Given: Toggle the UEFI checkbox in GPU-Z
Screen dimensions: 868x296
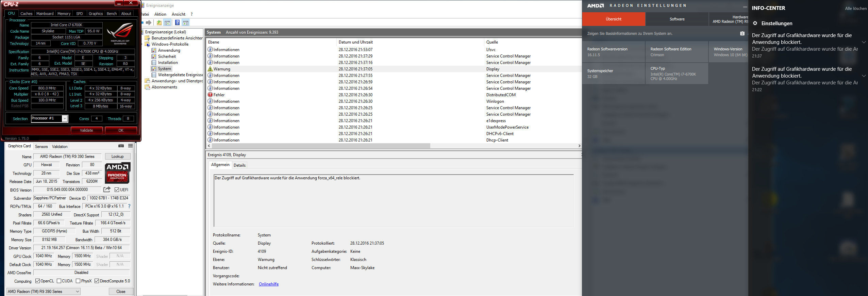Looking at the screenshot, I should coord(117,190).
